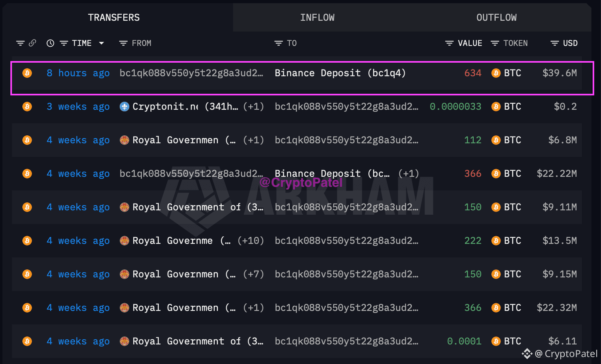Click the BTC token icon in the $22.32M row

point(496,308)
